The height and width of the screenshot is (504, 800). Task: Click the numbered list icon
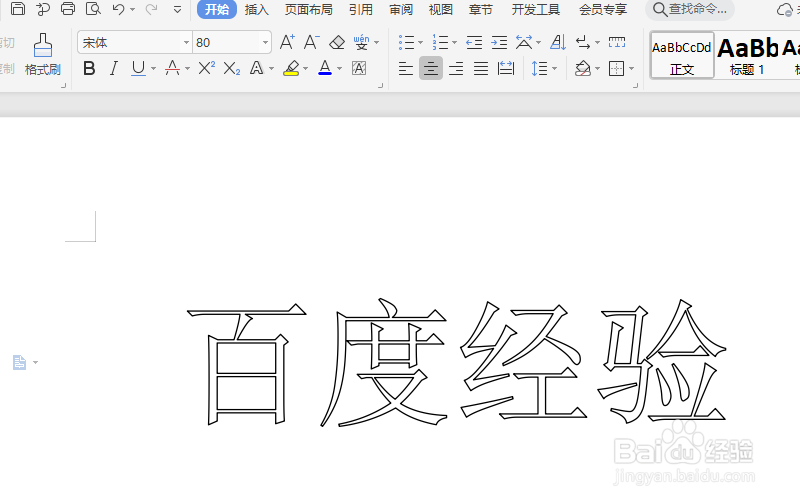[x=440, y=42]
